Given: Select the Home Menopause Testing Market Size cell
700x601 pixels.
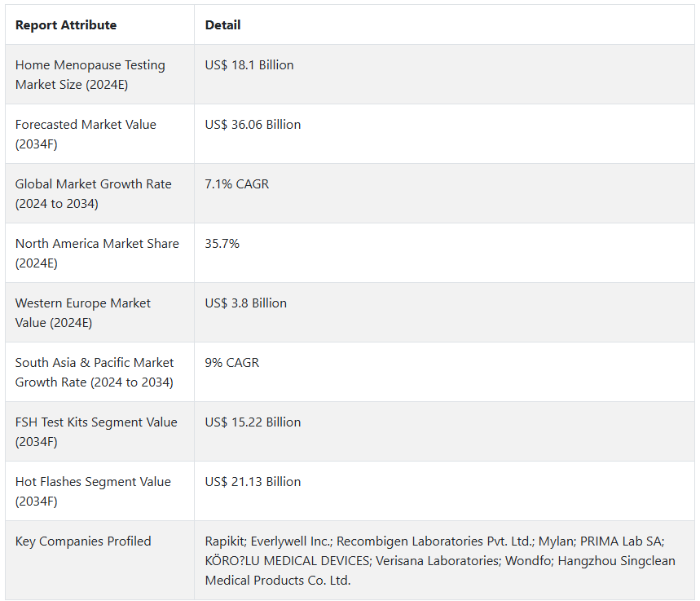Looking at the screenshot, I should point(90,74).
